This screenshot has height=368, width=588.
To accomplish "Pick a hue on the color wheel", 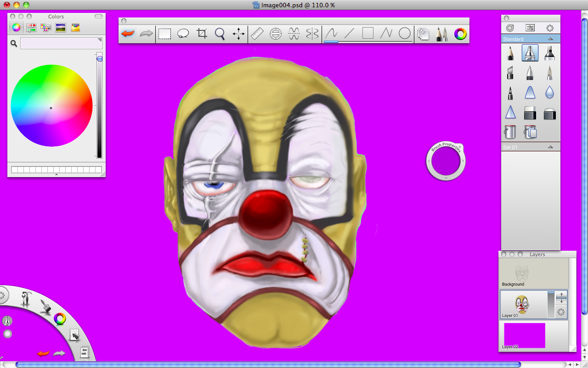I will (51, 106).
